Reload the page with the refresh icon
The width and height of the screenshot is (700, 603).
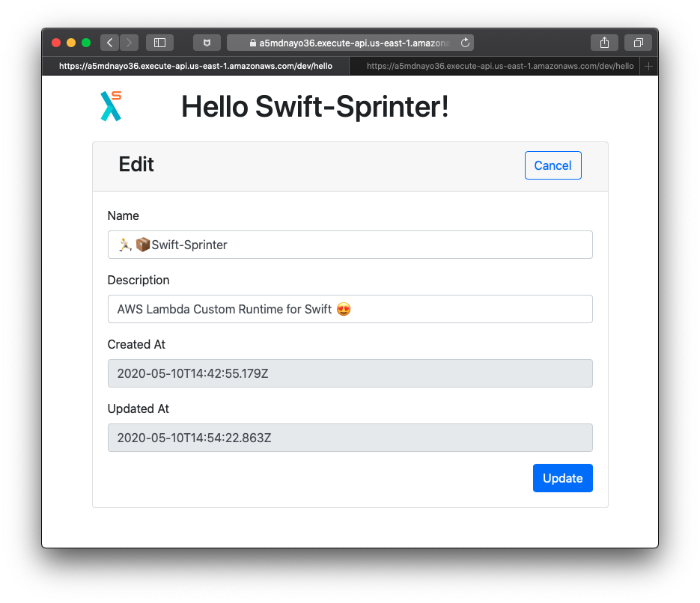tap(465, 43)
